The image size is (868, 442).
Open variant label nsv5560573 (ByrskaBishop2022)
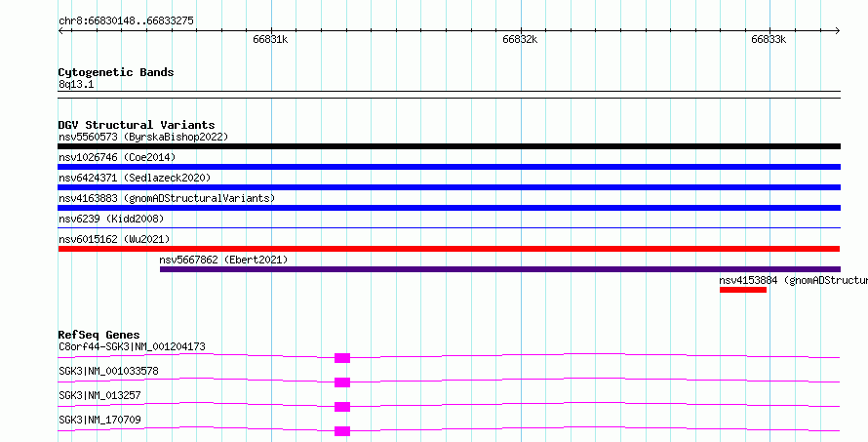click(143, 137)
